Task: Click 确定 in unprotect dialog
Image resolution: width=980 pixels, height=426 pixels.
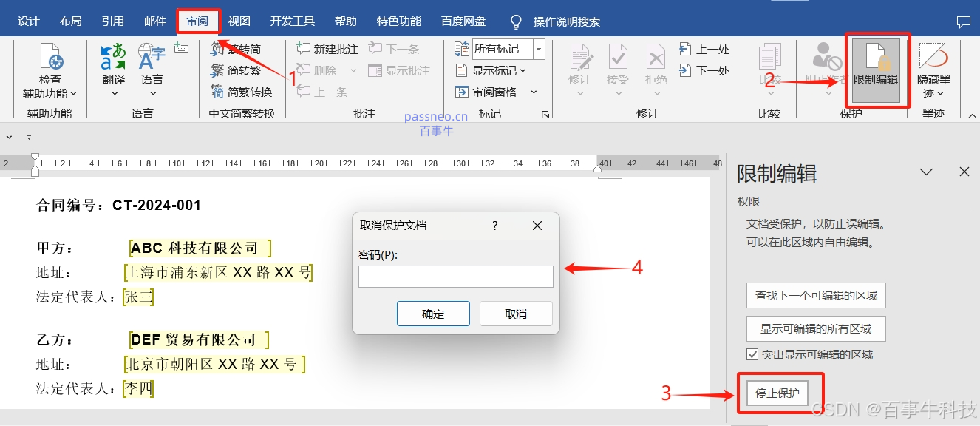Action: 433,314
